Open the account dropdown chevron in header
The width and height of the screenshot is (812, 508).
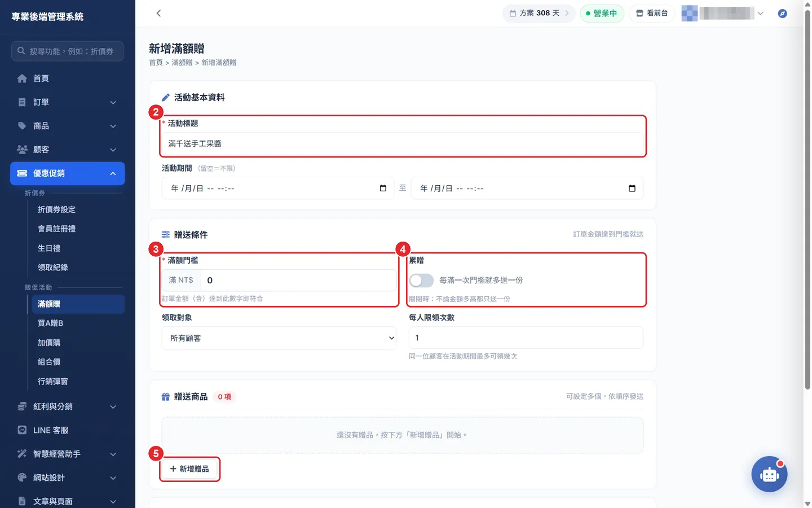[x=760, y=13]
